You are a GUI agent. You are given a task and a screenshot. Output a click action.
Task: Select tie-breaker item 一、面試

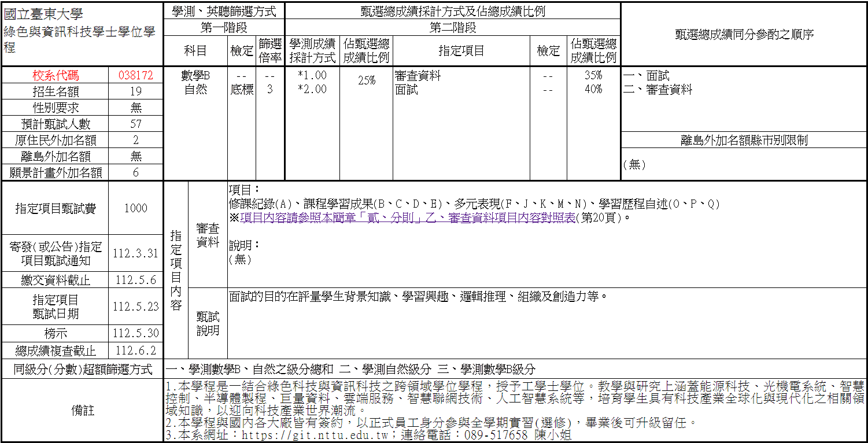[646, 76]
